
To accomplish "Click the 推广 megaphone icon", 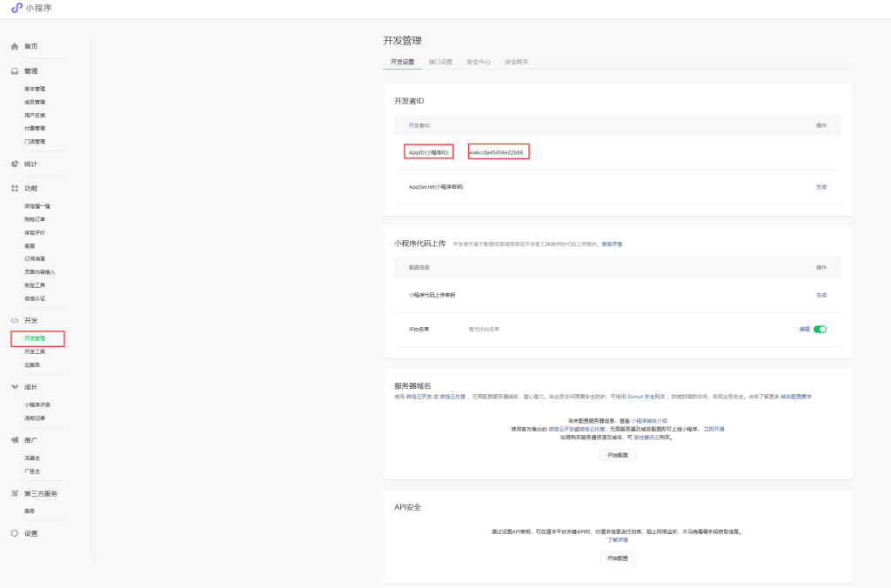I will coord(15,440).
